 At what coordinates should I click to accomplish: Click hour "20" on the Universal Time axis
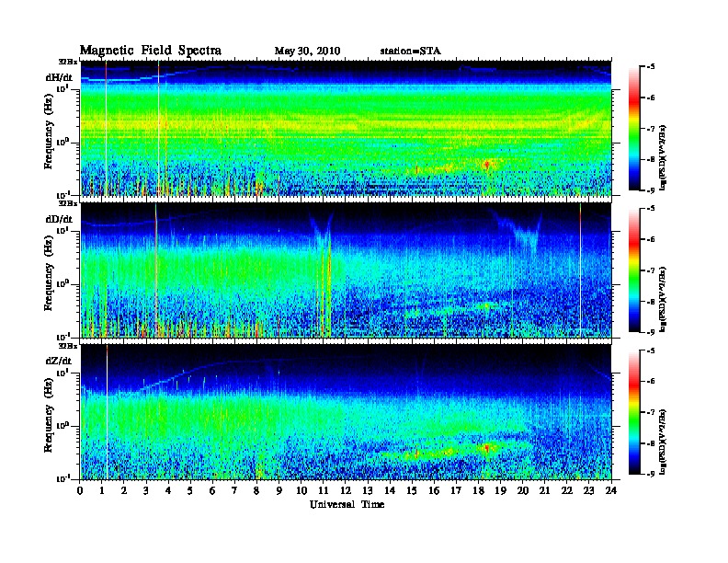coord(522,491)
